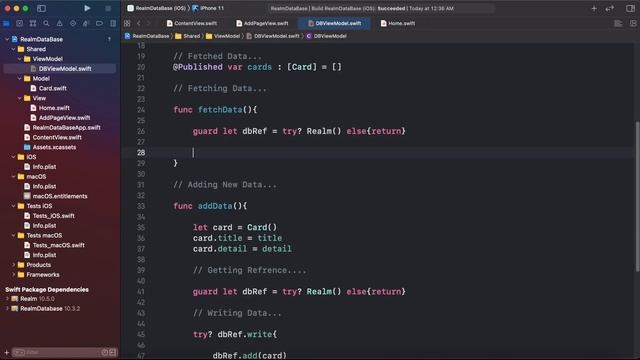Collapse the Shared folder
Screen dimensions: 640x360
pyautogui.click(x=13, y=49)
